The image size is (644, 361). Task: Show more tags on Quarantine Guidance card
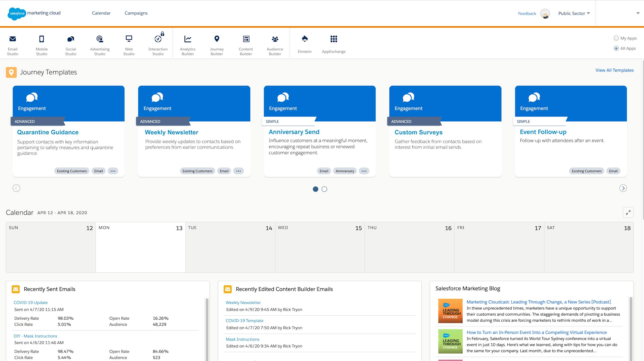[113, 171]
